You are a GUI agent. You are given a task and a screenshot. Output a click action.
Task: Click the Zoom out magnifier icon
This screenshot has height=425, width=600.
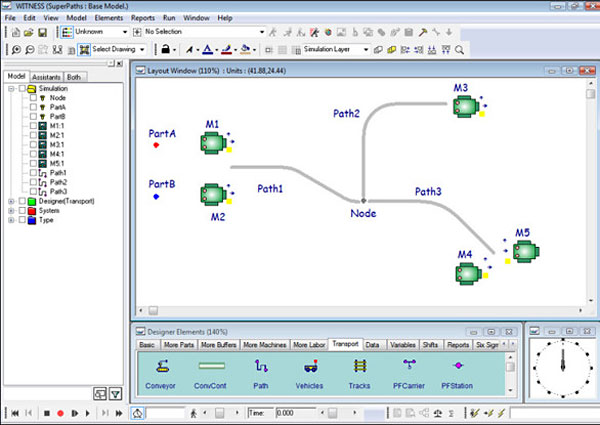coord(29,50)
